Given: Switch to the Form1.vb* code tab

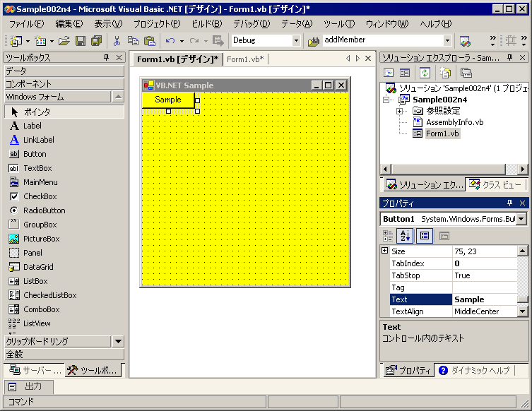Looking at the screenshot, I should click(245, 59).
